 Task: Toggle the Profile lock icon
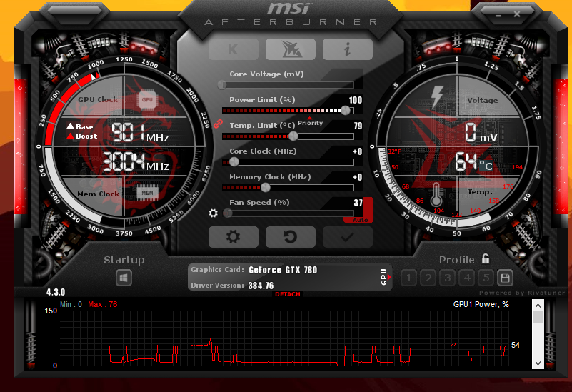click(x=486, y=258)
